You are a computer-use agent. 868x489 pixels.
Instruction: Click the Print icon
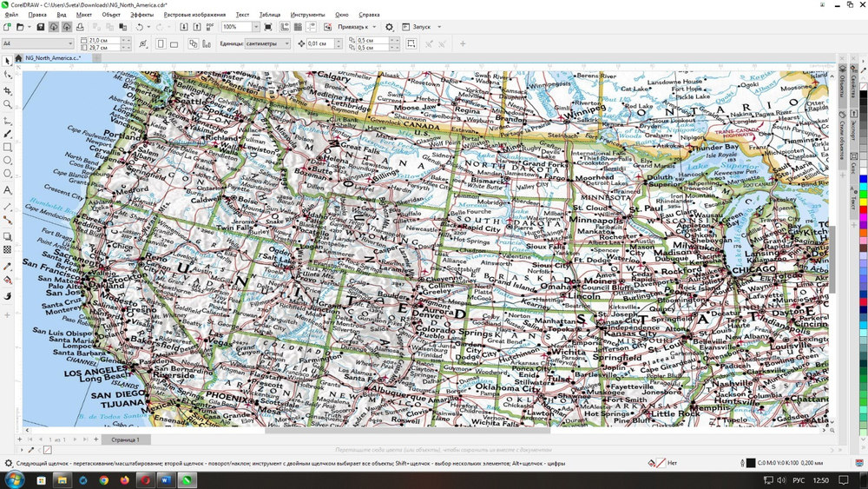pyautogui.click(x=80, y=27)
